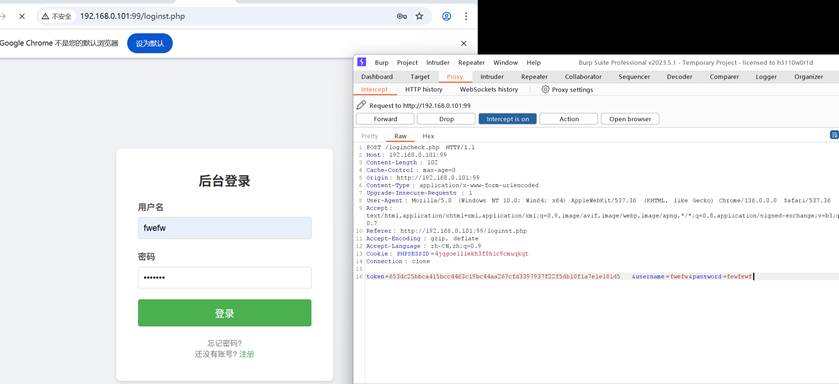
Task: Switch to the Comparer tab
Action: tap(724, 76)
